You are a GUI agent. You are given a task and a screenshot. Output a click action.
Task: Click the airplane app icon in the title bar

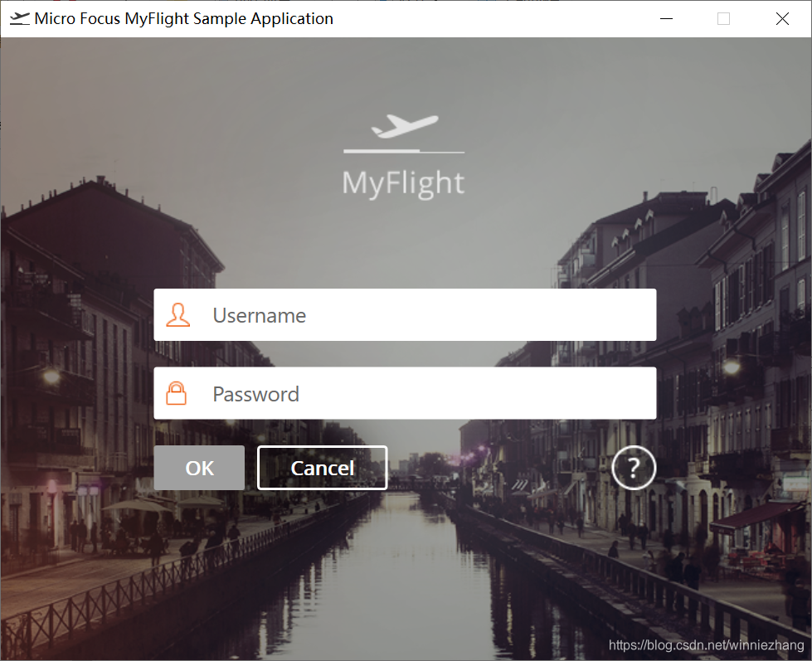20,18
